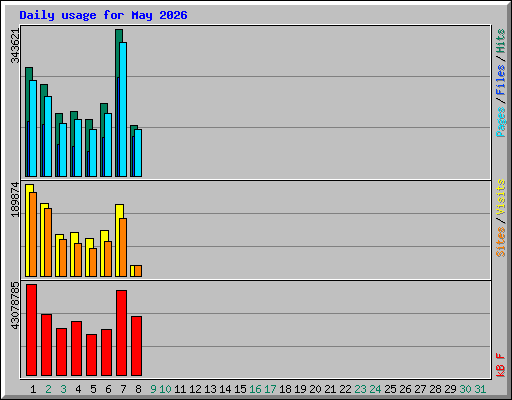Click day 19 on the x-axis
This screenshot has height=400, width=512.
300,389
